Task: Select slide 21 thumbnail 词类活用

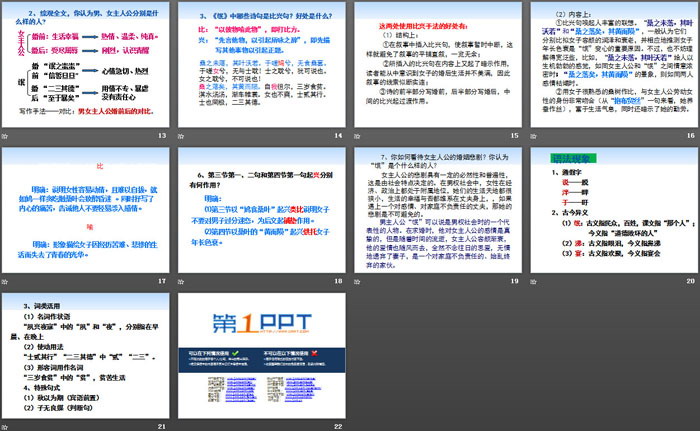Action: coord(85,356)
